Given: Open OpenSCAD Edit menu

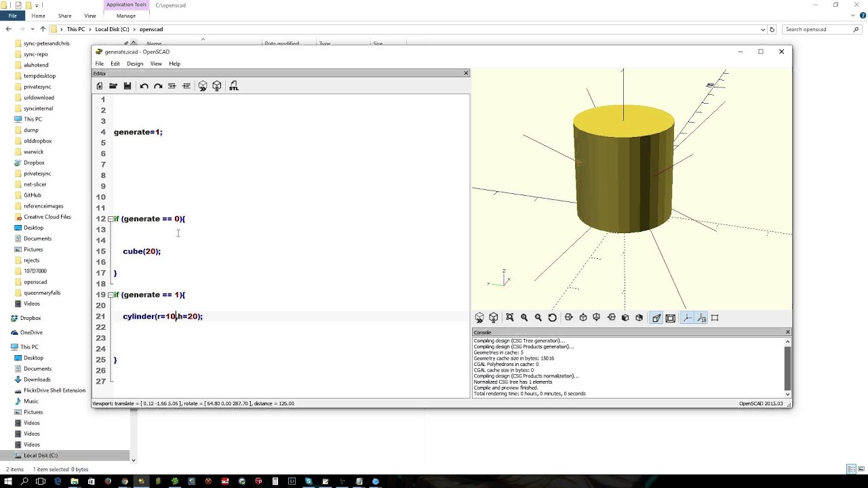Looking at the screenshot, I should click(115, 64).
